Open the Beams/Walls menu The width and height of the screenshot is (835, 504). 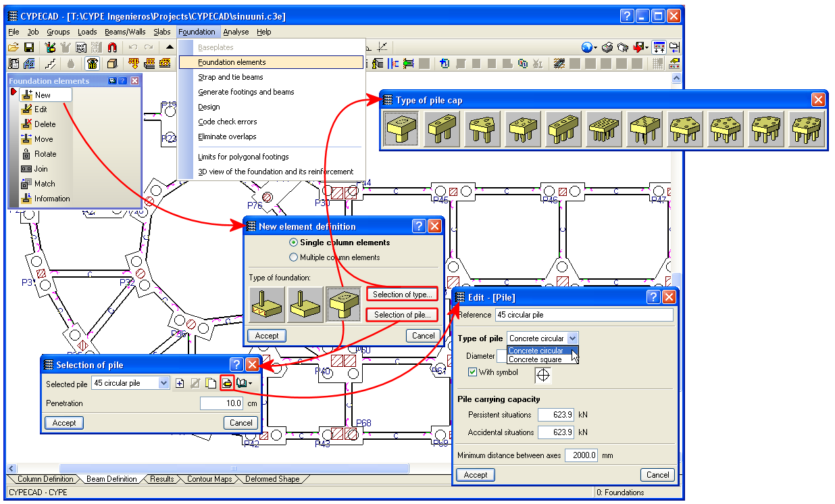click(x=125, y=32)
